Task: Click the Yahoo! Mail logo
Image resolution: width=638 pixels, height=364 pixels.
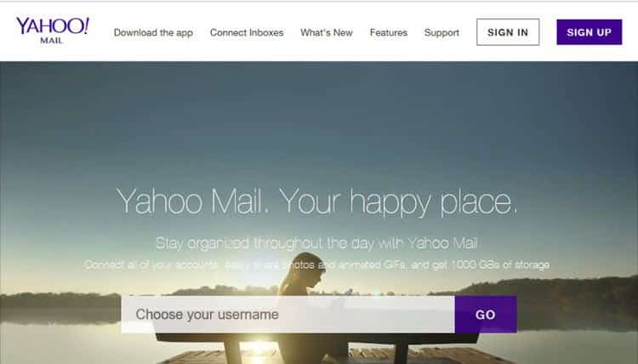Action: click(53, 31)
